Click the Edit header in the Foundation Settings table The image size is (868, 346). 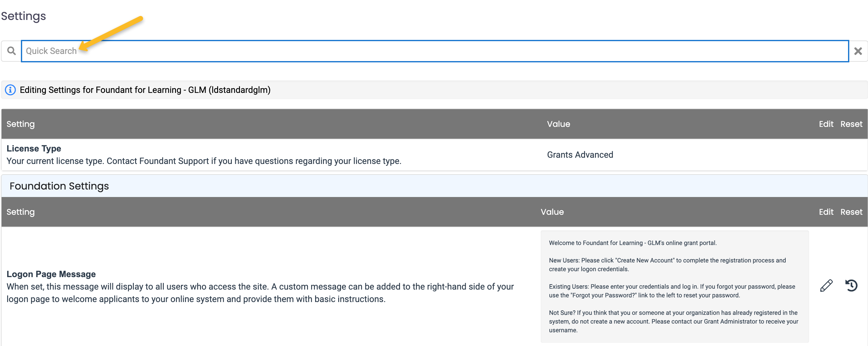[x=826, y=212]
